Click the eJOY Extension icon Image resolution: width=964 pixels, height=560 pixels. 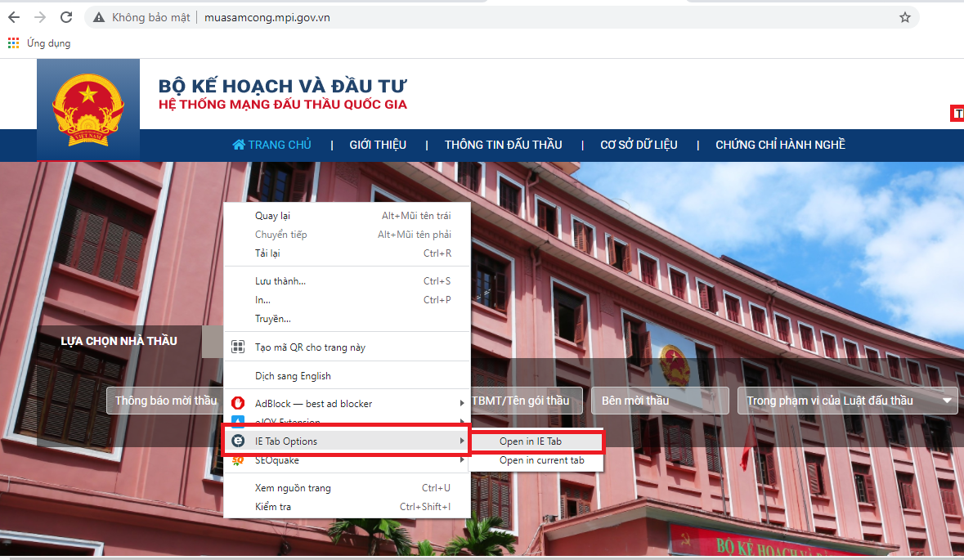237,422
